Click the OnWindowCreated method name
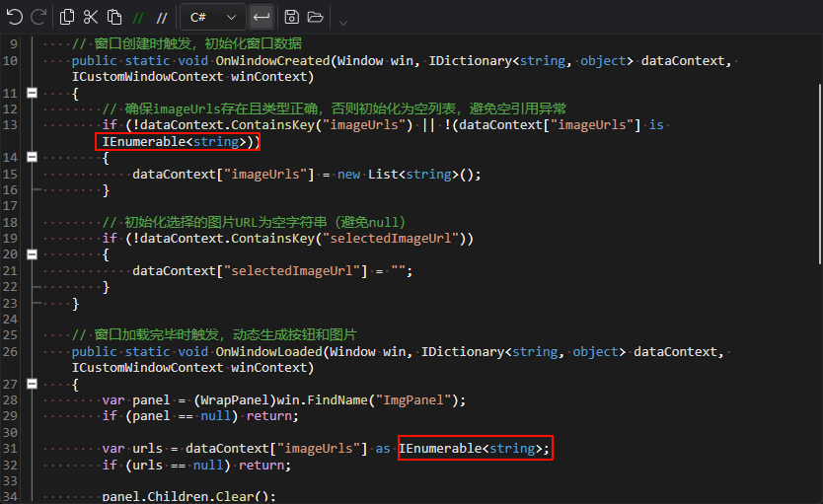 273,61
